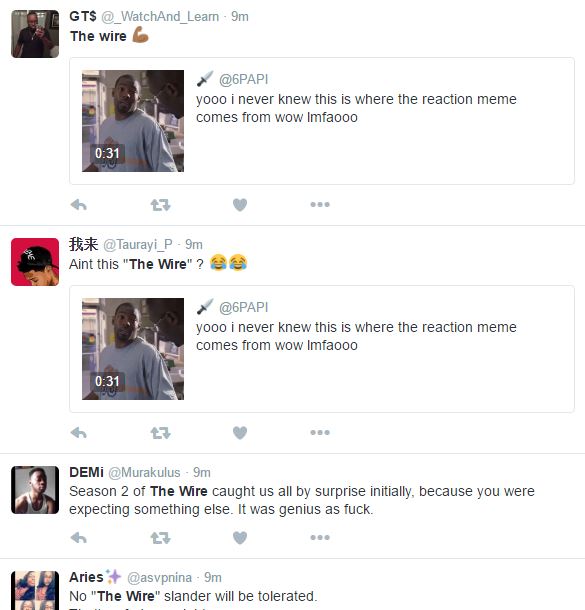Open more options on DEMi's tweet
This screenshot has width=585, height=610.
pyautogui.click(x=320, y=538)
